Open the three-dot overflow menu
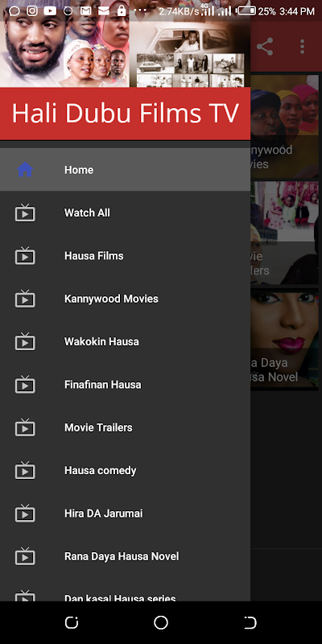The height and width of the screenshot is (644, 322). pos(303,47)
